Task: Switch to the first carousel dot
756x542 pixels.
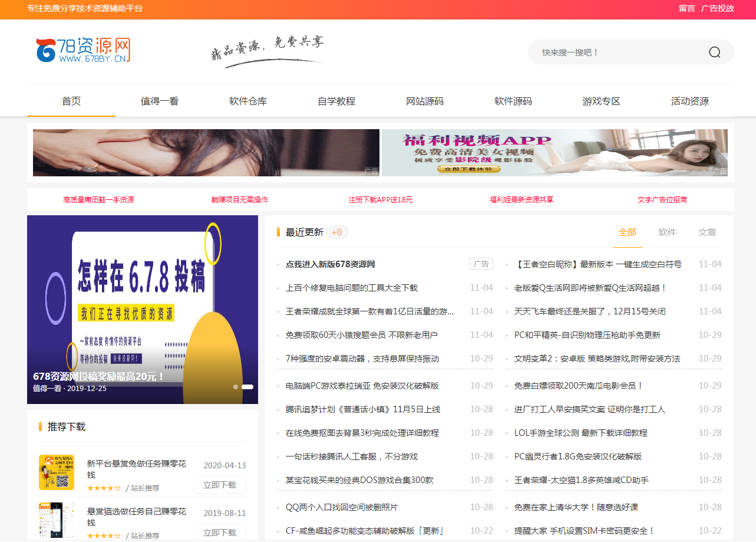Action: click(236, 387)
